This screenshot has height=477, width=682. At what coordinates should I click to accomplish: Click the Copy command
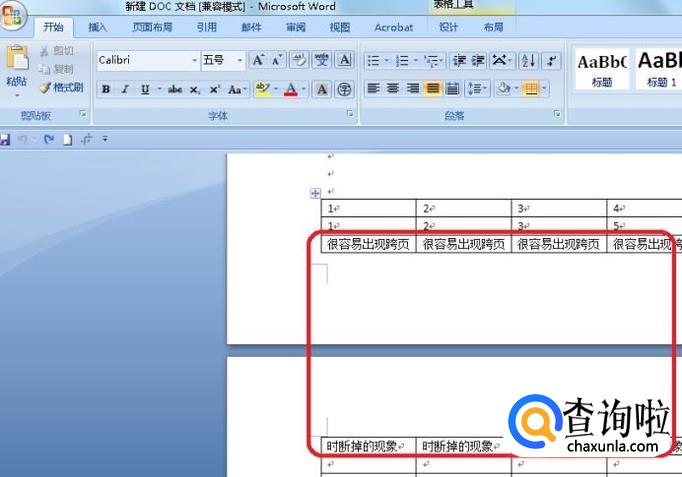coord(56,69)
